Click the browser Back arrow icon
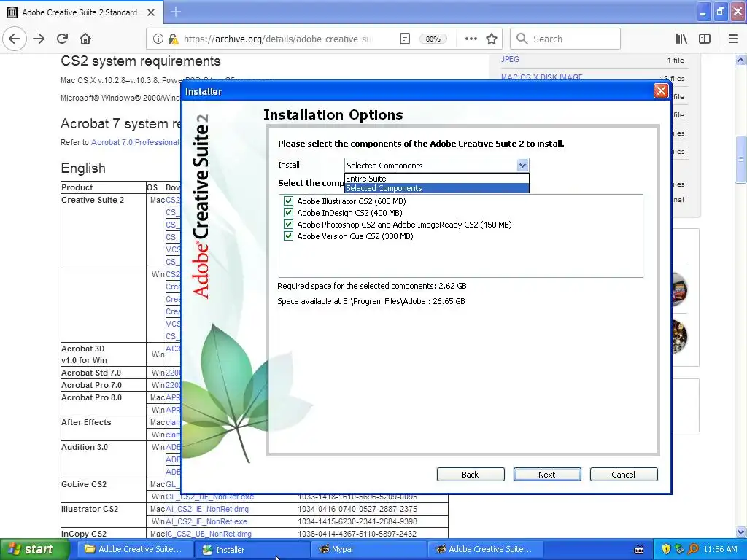 (x=15, y=39)
